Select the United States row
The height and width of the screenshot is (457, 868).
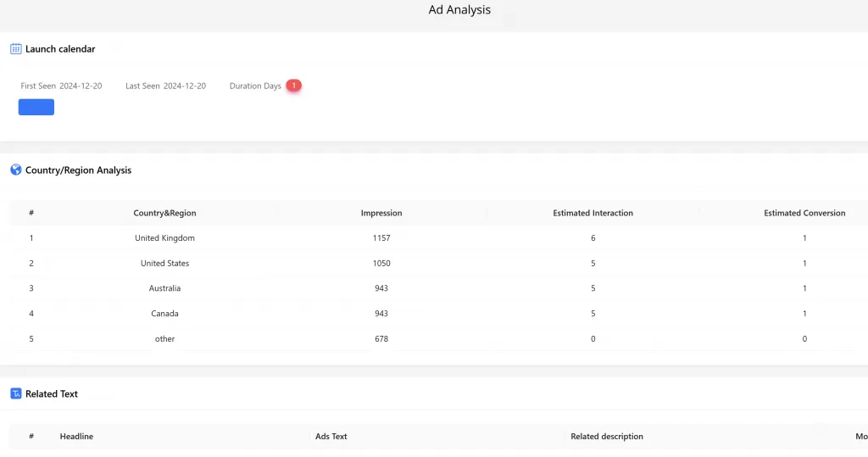pos(164,264)
